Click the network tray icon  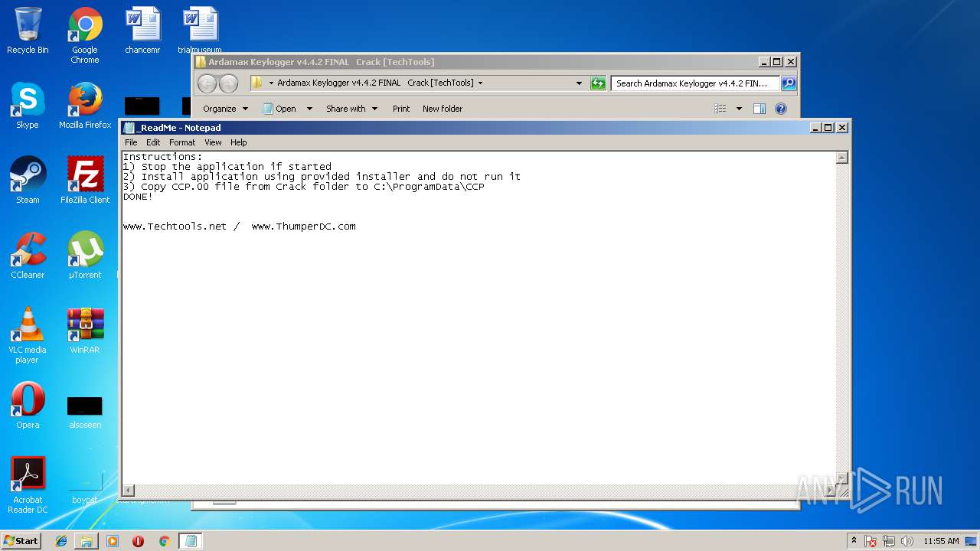pyautogui.click(x=890, y=541)
